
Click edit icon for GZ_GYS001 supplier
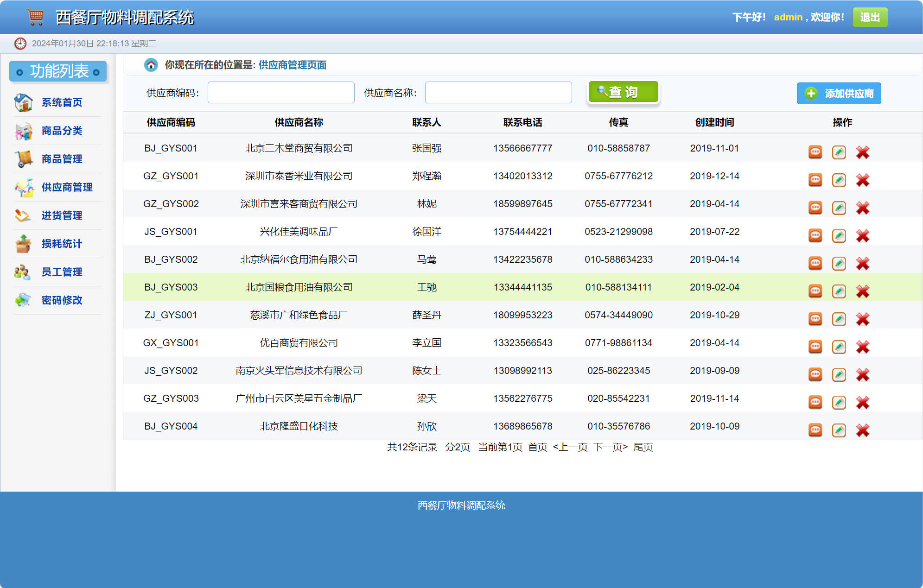839,180
